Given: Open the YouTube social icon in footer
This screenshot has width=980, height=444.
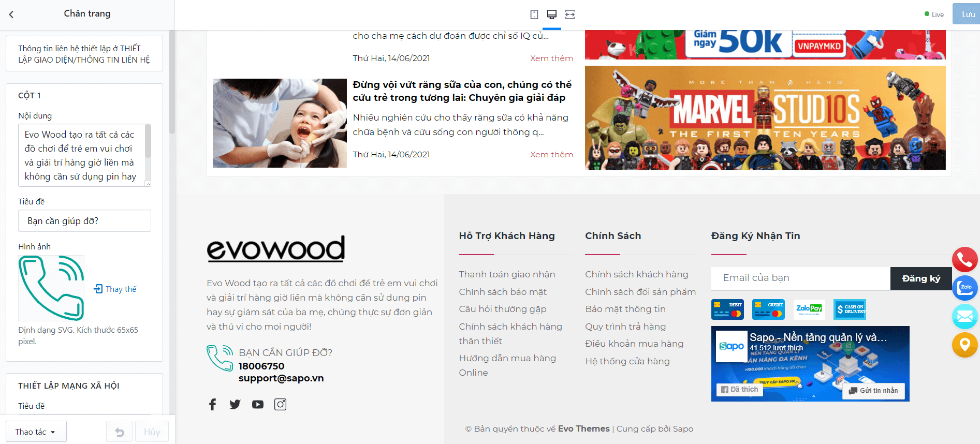Looking at the screenshot, I should 258,404.
